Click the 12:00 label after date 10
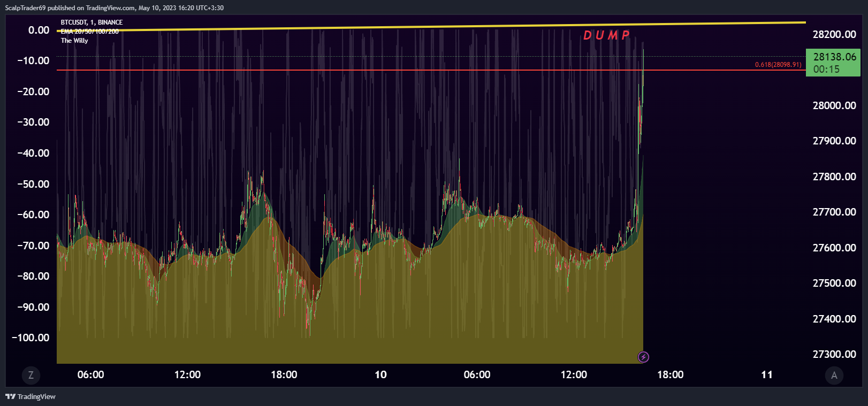The height and width of the screenshot is (406, 868). [x=574, y=374]
